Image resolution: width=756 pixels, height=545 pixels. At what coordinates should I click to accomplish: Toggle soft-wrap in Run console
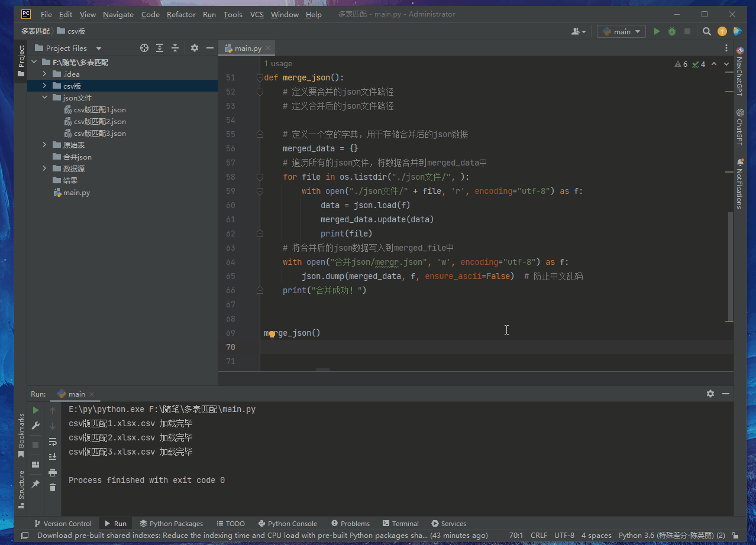pos(53,441)
